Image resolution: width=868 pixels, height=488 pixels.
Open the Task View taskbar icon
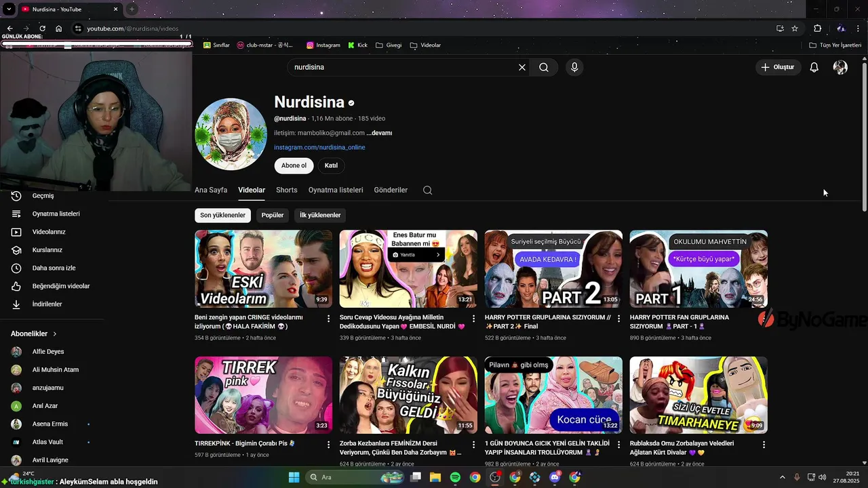pos(416,477)
